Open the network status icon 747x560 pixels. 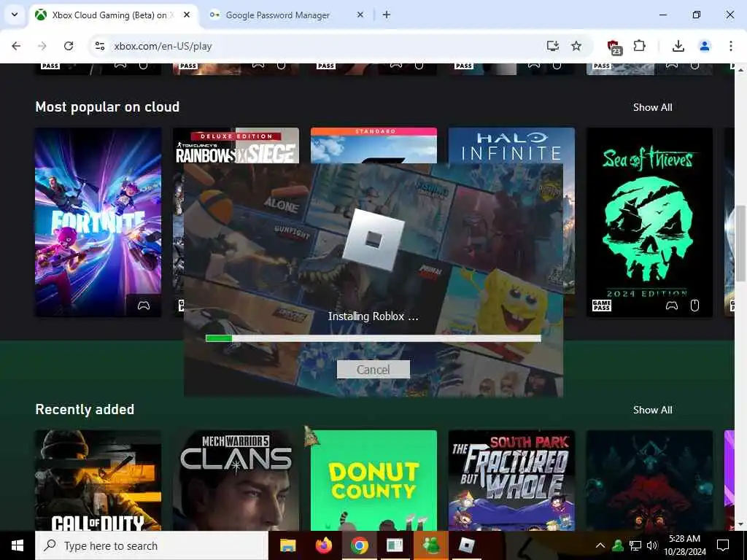[x=635, y=545]
